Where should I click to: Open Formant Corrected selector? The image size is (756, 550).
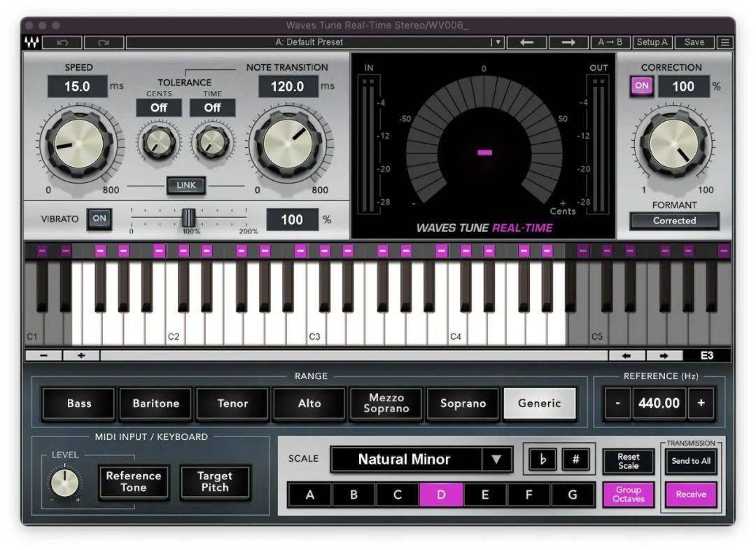coord(674,221)
